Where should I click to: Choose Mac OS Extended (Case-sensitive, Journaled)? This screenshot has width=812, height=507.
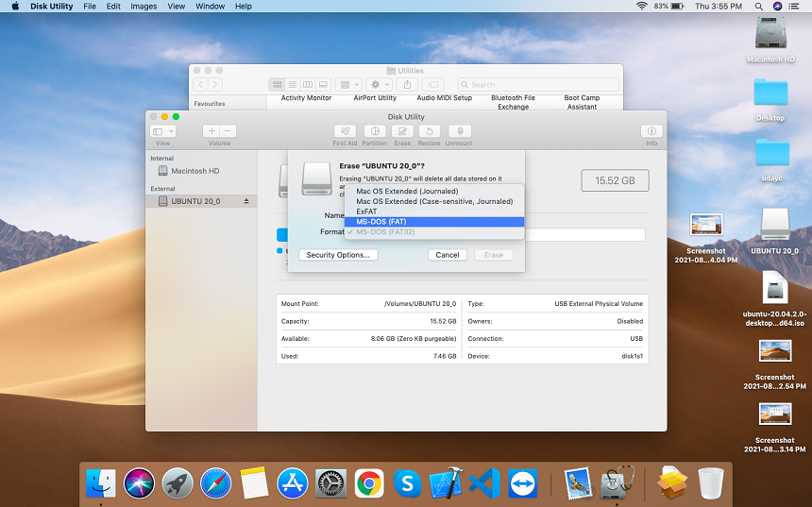[x=434, y=201]
